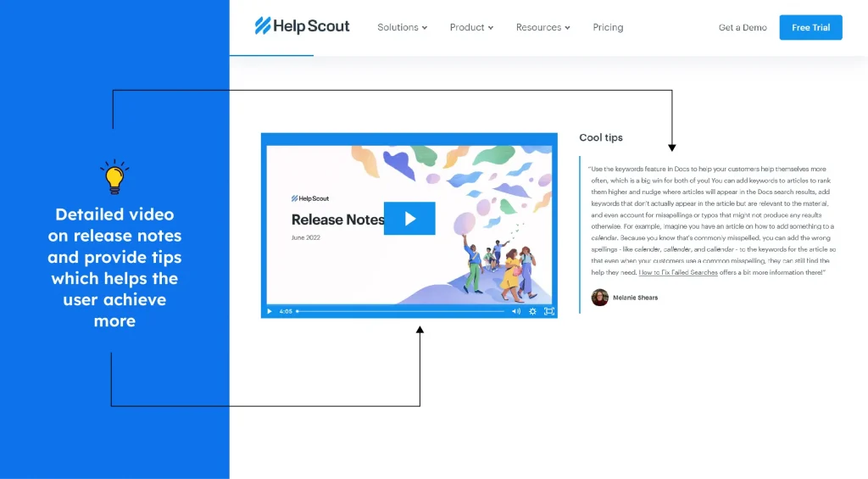Open the How to Fix Failed Searches link
The image size is (868, 479).
[678, 272]
